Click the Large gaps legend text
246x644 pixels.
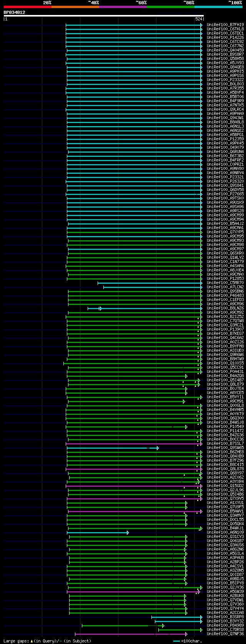[x=47, y=641]
